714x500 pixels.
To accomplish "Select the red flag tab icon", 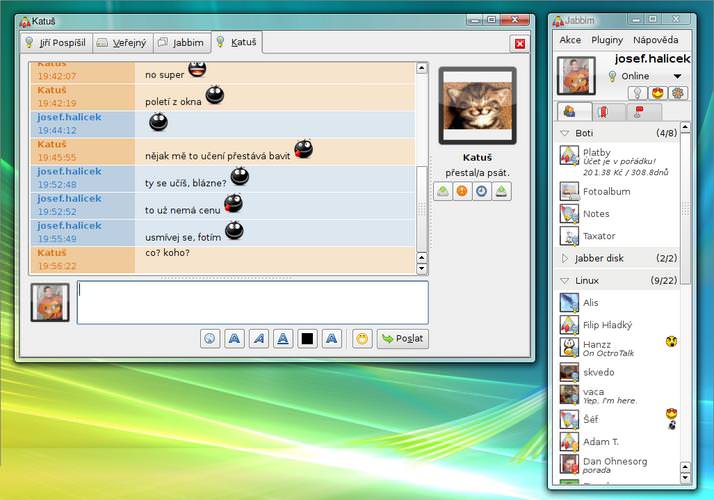I will 644,112.
